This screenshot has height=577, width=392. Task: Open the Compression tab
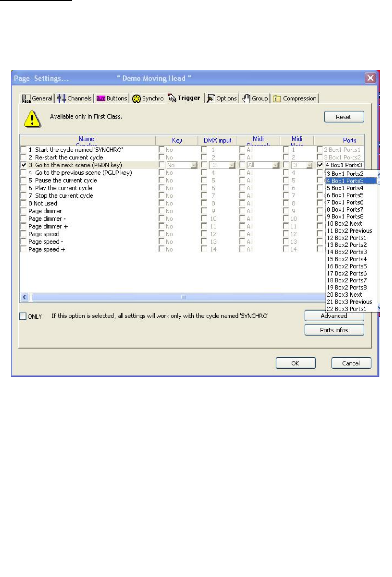[295, 98]
